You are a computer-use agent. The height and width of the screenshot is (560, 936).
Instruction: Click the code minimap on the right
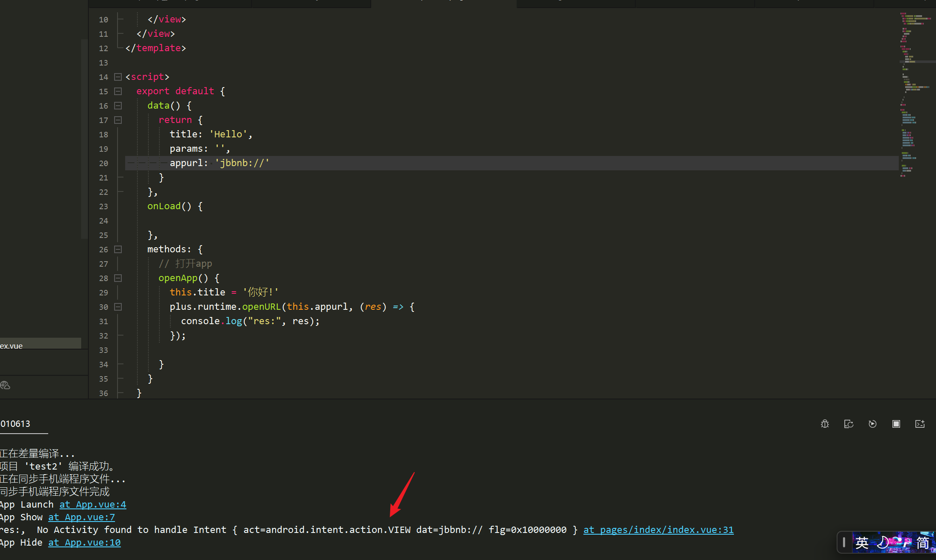point(917,95)
